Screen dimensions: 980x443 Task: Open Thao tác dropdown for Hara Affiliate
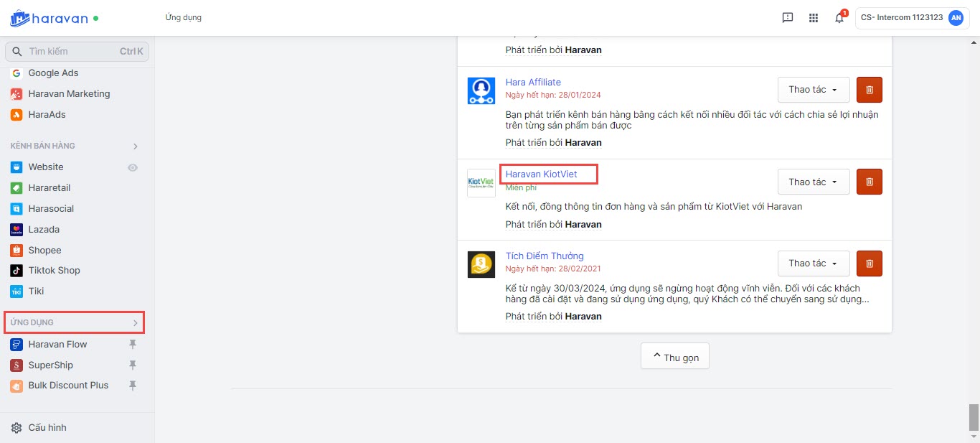coord(813,90)
